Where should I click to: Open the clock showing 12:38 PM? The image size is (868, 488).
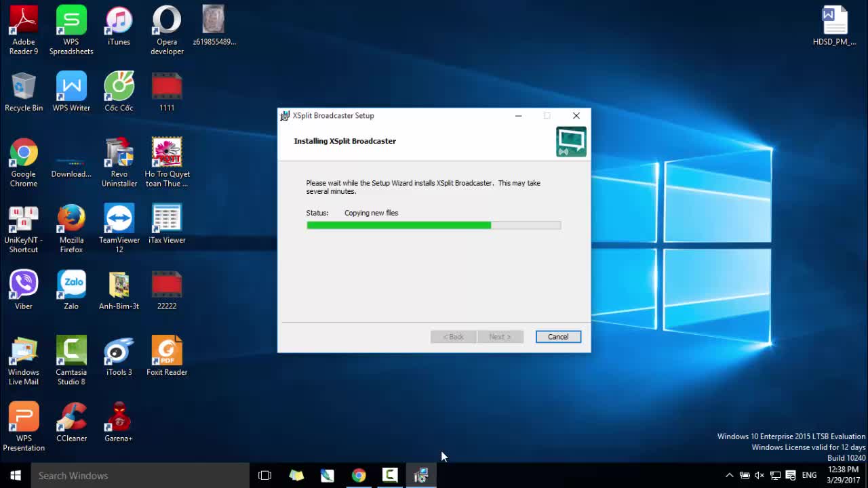point(844,475)
